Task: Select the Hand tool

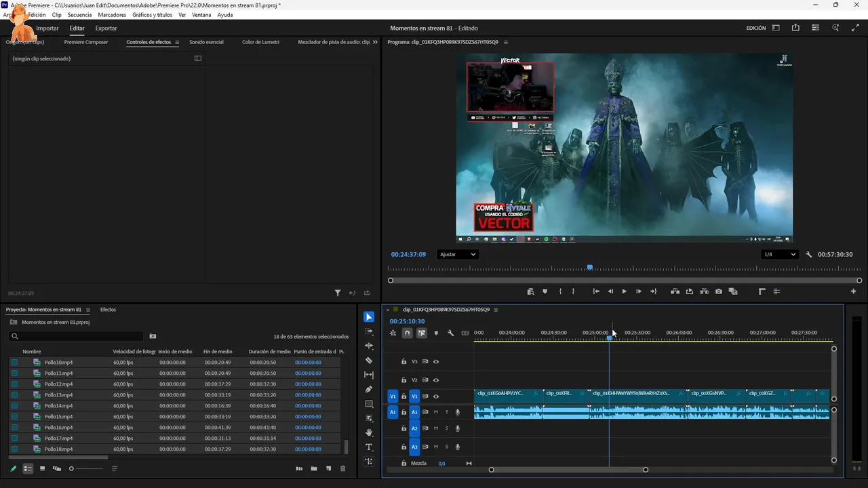Action: (369, 432)
